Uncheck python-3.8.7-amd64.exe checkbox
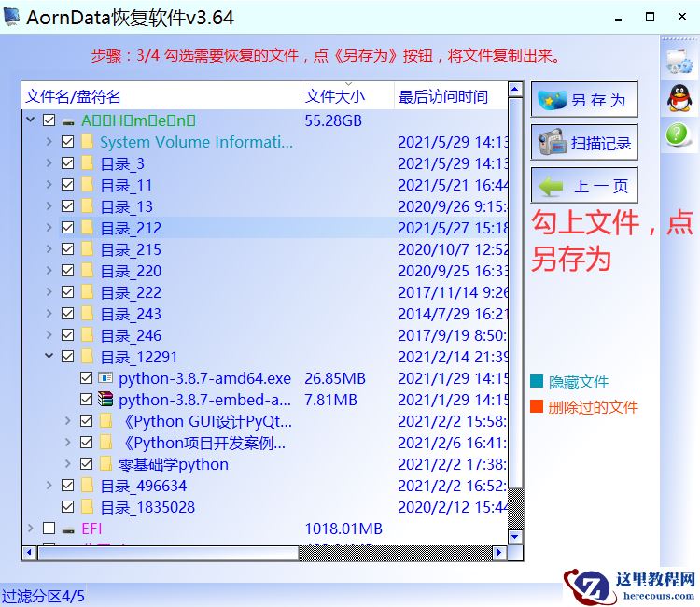 pos(86,378)
